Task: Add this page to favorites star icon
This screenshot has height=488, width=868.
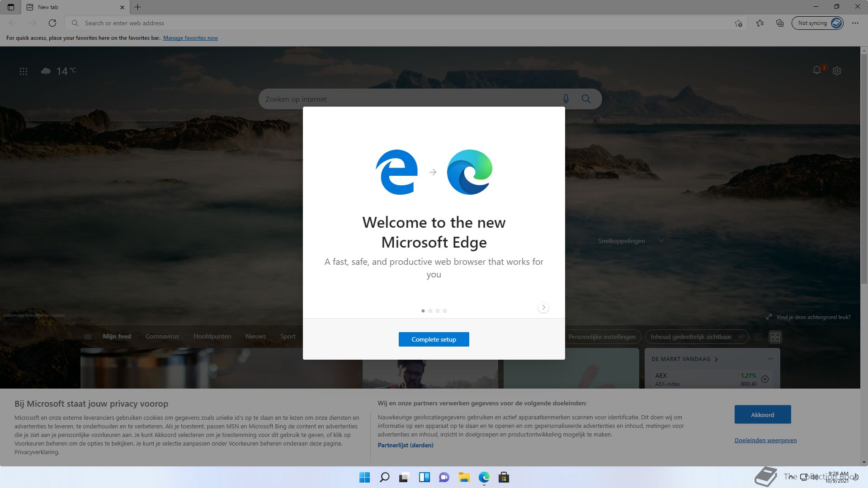Action: [x=738, y=23]
